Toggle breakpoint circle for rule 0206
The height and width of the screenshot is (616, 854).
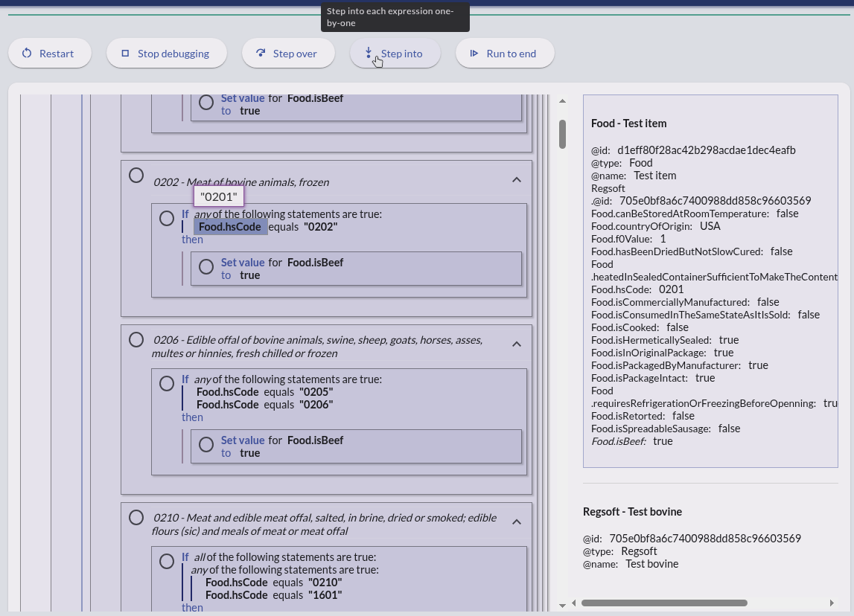(x=136, y=340)
